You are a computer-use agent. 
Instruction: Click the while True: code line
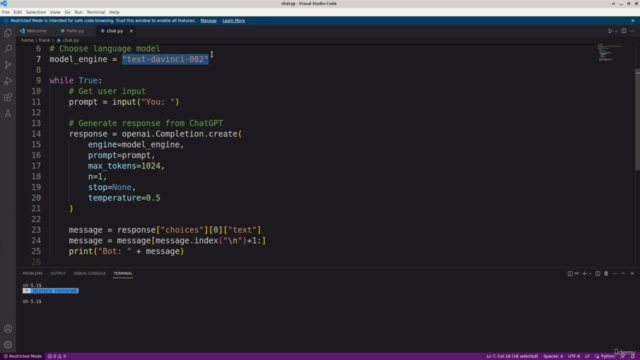(x=76, y=80)
